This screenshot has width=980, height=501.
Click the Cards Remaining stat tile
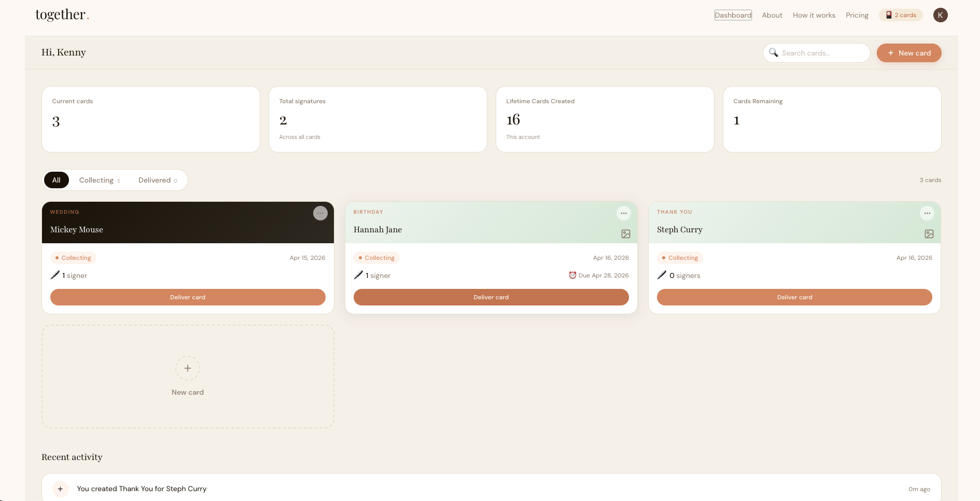click(x=832, y=119)
